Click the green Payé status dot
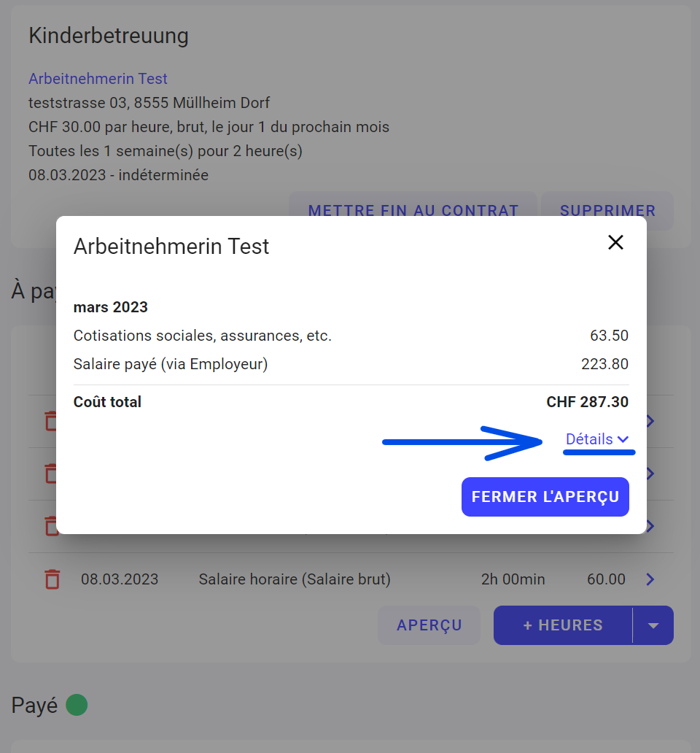The width and height of the screenshot is (700, 753). point(77,706)
